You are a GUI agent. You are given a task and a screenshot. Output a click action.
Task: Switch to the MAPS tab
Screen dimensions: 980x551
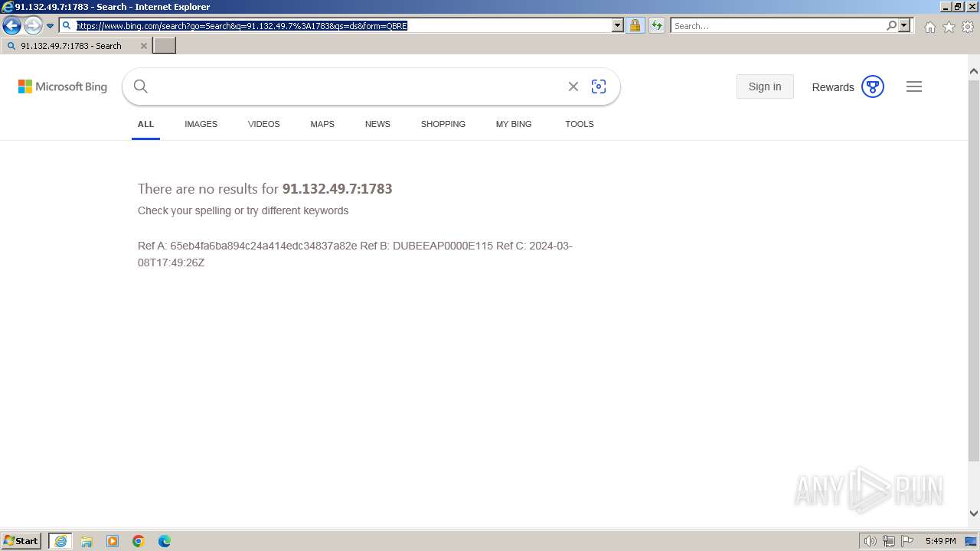coord(322,124)
